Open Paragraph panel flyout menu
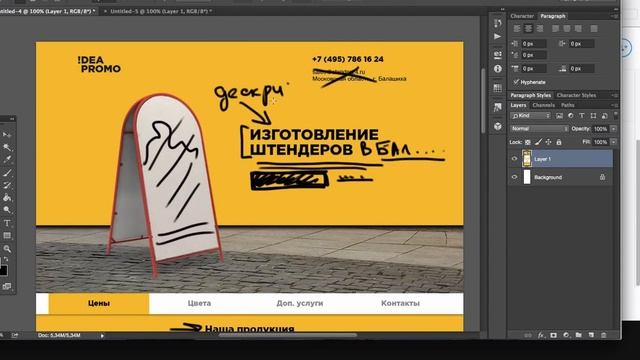 [x=614, y=16]
